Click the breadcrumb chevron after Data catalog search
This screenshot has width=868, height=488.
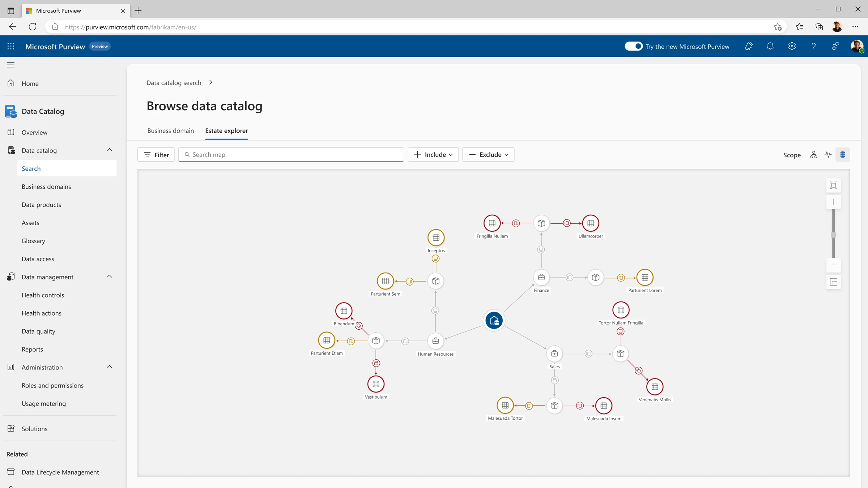click(210, 83)
